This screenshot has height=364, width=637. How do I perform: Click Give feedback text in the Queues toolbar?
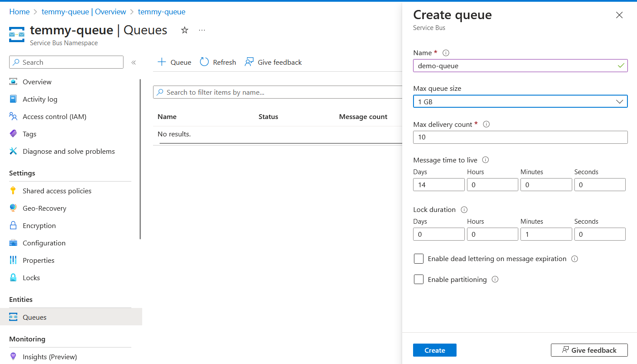pyautogui.click(x=280, y=63)
